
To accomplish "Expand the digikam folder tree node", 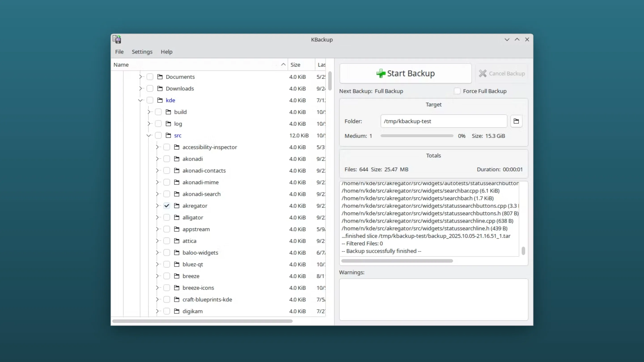I will click(x=157, y=311).
